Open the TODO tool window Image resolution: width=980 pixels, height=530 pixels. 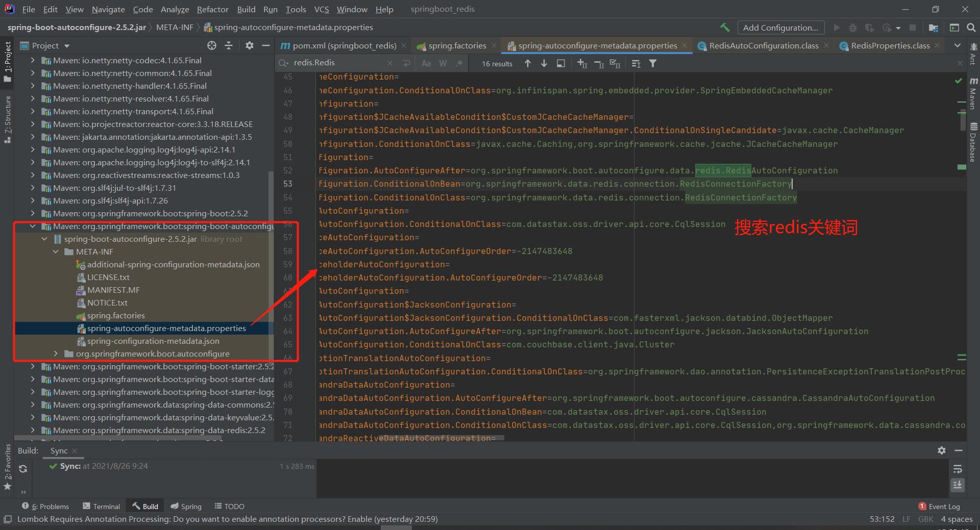229,506
